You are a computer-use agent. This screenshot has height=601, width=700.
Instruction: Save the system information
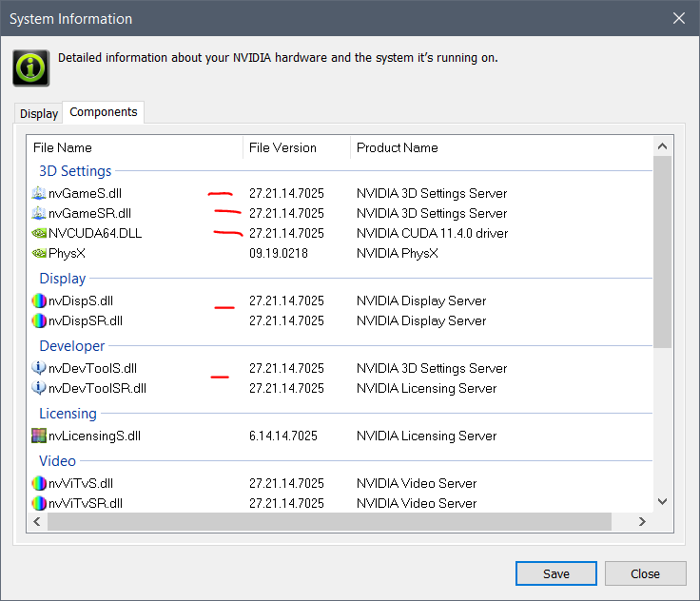(555, 573)
